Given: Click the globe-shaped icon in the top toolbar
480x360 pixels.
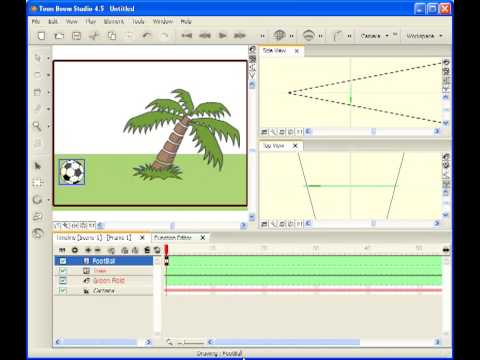Looking at the screenshot, I should (279, 35).
